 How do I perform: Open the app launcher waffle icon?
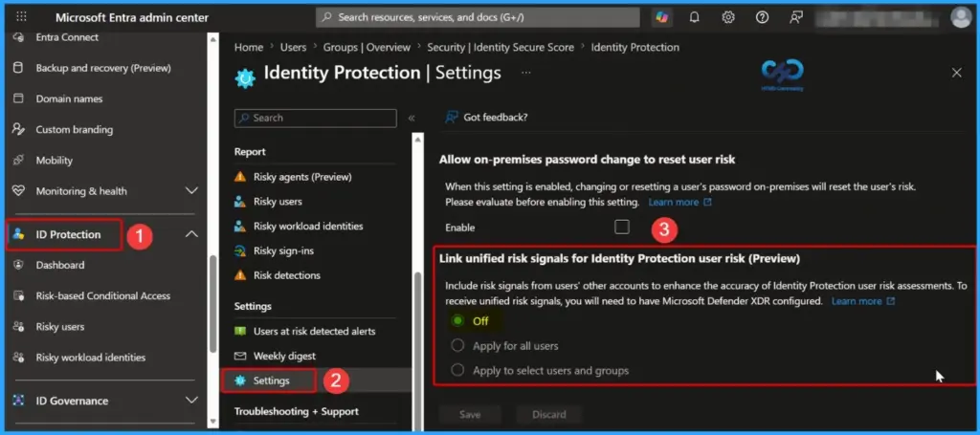pos(21,17)
